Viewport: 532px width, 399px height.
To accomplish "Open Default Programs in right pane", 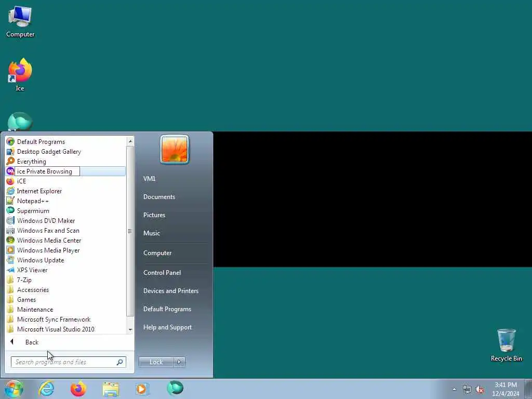I will 167,309.
